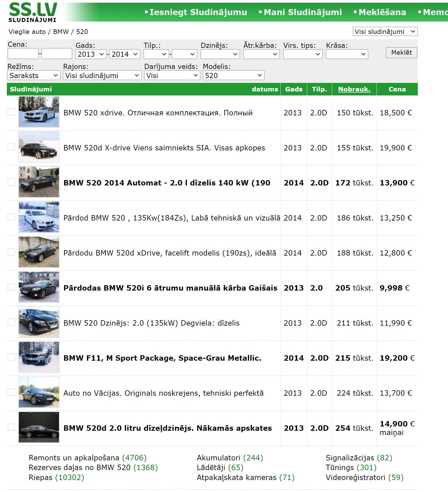Expand the Modelis dropdown showing 520

point(233,75)
